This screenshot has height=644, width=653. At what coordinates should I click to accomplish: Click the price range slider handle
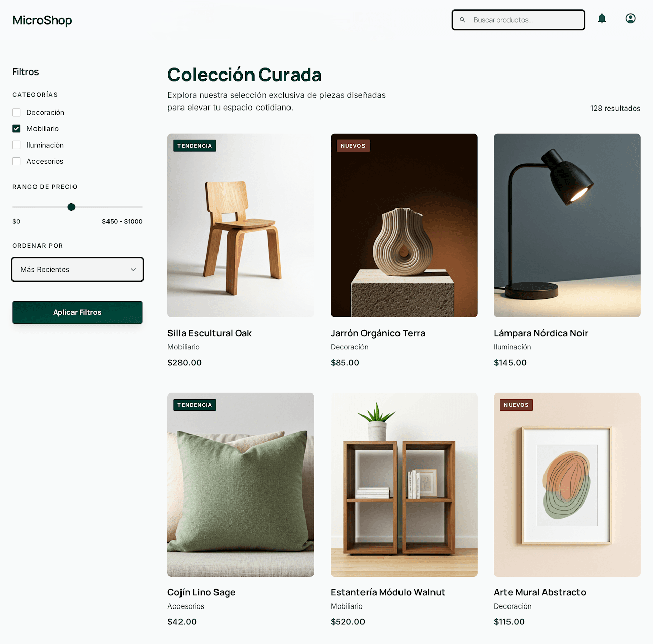(x=71, y=207)
